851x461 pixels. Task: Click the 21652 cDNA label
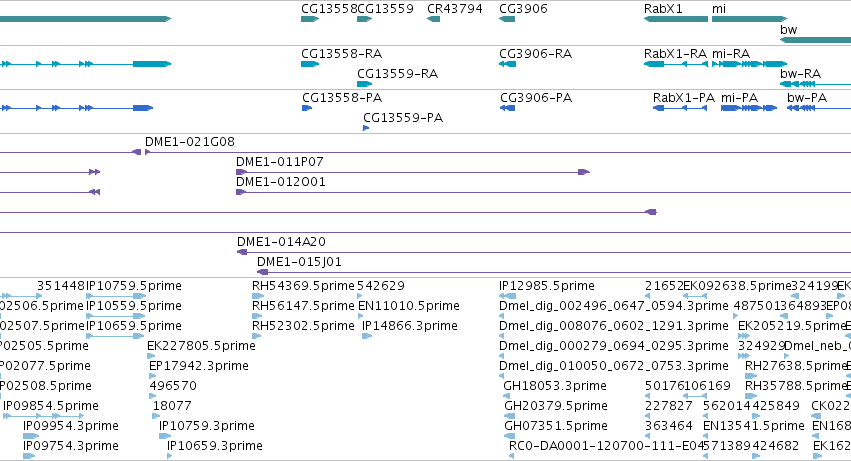tap(664, 286)
